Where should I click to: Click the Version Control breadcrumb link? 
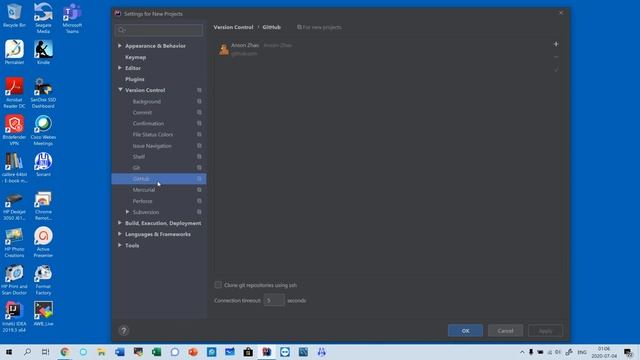[x=233, y=27]
